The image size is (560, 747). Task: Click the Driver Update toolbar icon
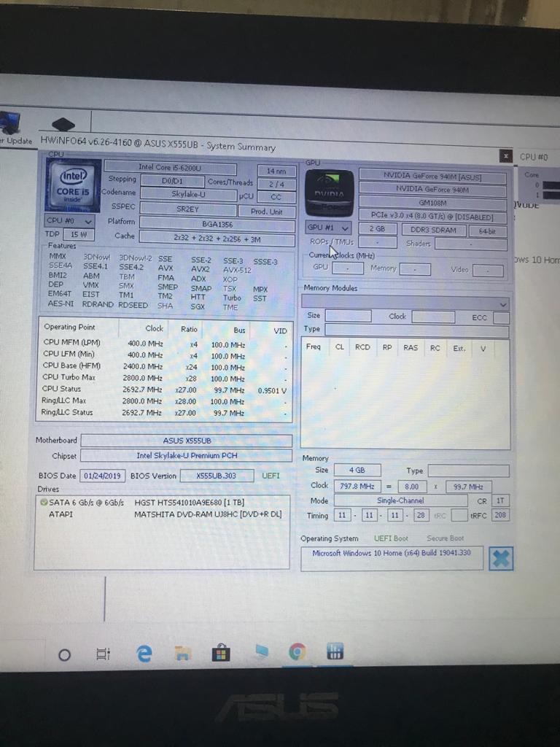pos(10,124)
